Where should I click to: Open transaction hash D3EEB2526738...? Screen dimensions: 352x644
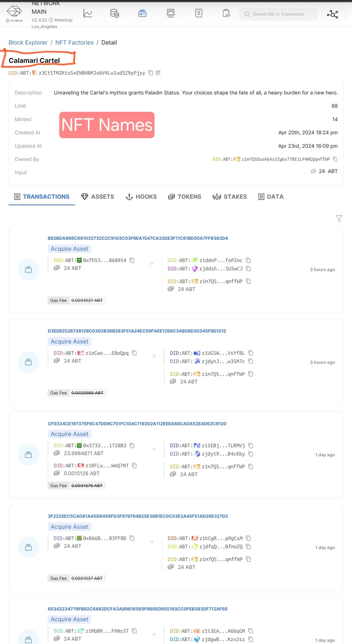[x=137, y=331]
